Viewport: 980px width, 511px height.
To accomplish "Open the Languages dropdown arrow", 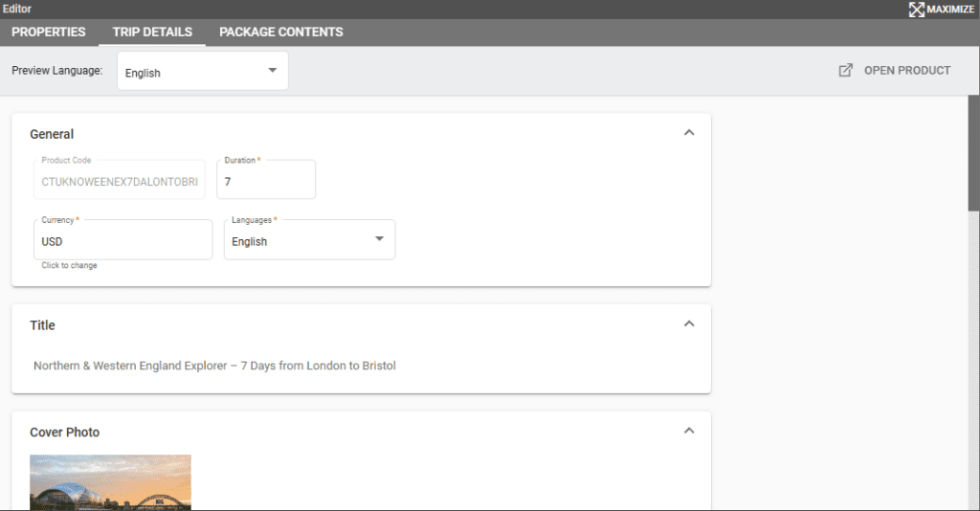I will 379,239.
